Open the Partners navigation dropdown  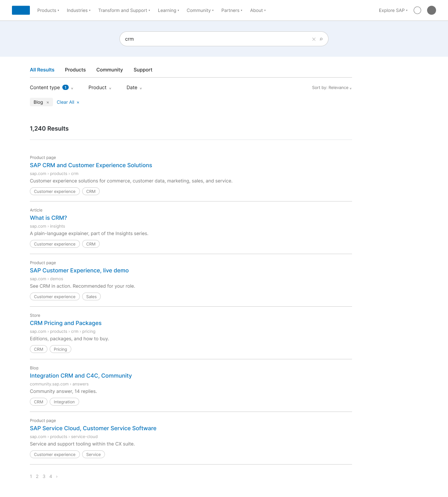[x=232, y=10]
